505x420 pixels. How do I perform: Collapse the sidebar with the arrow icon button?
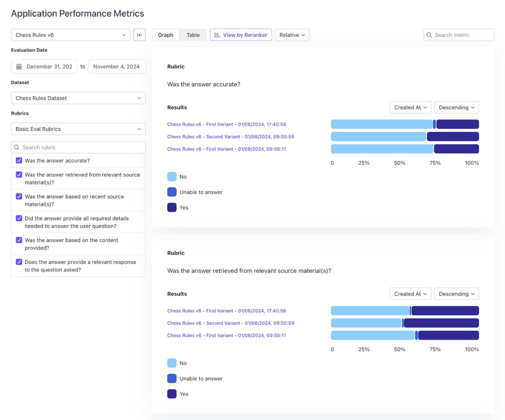139,35
